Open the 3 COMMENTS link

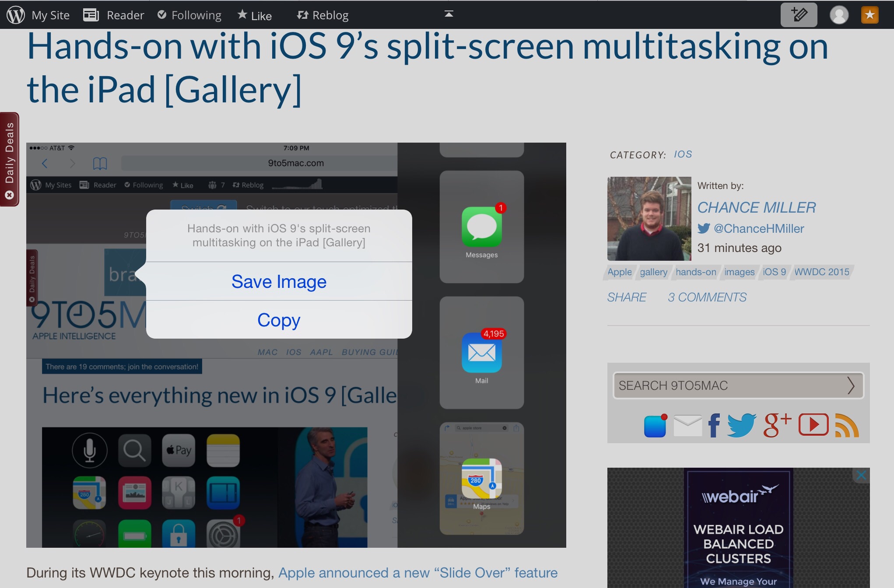pos(707,297)
